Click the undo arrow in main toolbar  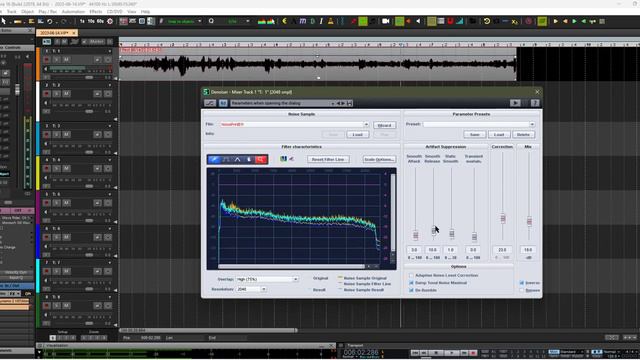pos(50,21)
